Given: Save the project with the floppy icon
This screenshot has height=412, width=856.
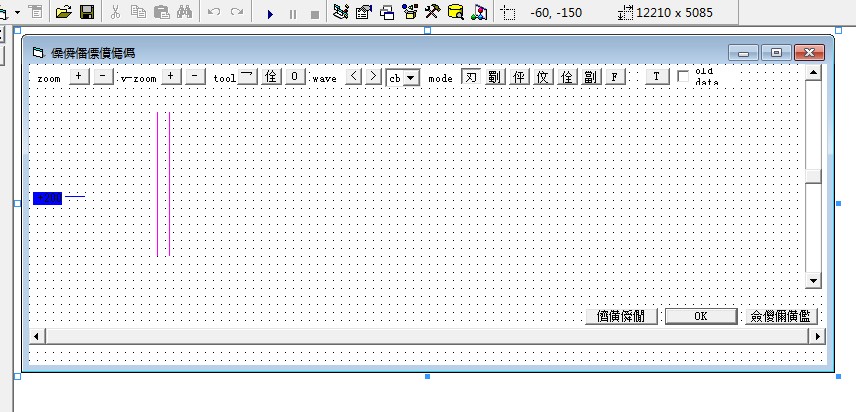Looking at the screenshot, I should (87, 12).
